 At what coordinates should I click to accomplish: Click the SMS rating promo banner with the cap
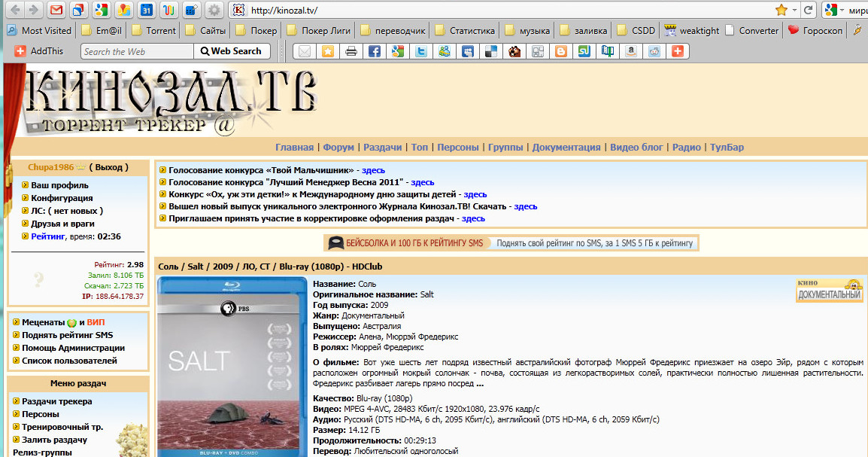point(511,242)
